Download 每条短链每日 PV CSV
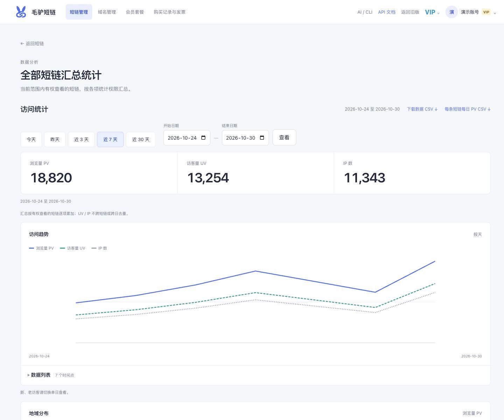The image size is (504, 420). (x=468, y=109)
